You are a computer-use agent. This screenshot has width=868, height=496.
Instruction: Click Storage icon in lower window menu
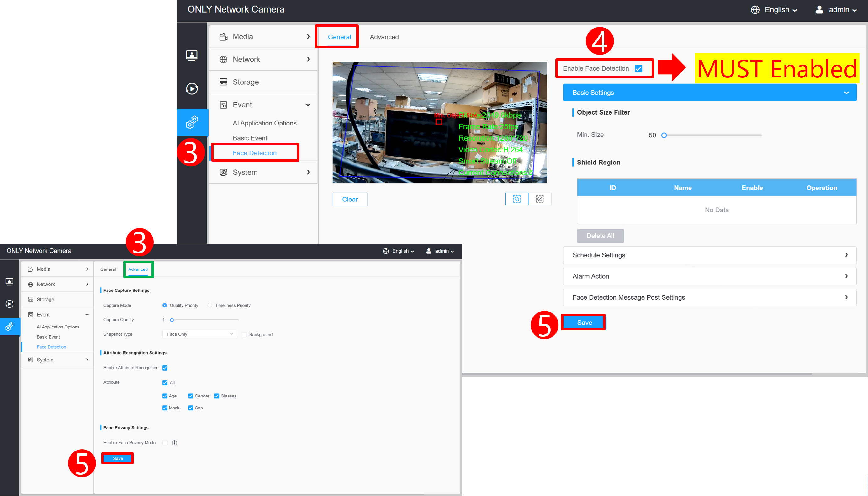30,299
